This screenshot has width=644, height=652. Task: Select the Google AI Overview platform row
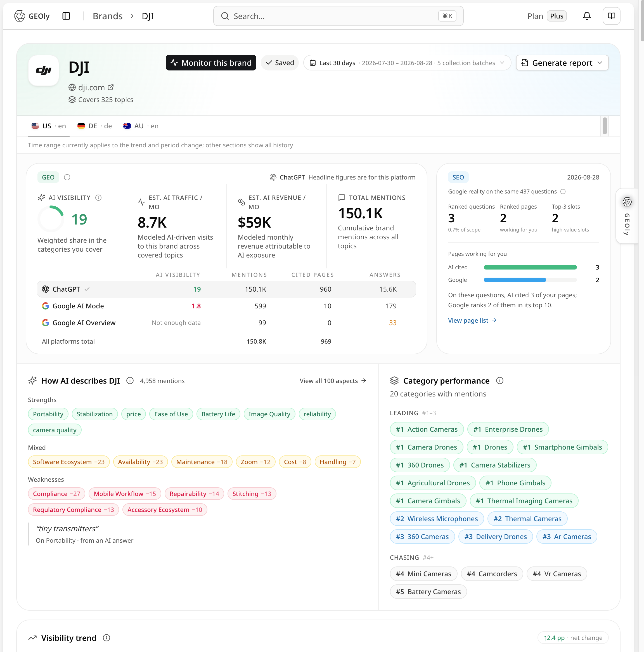tap(226, 323)
